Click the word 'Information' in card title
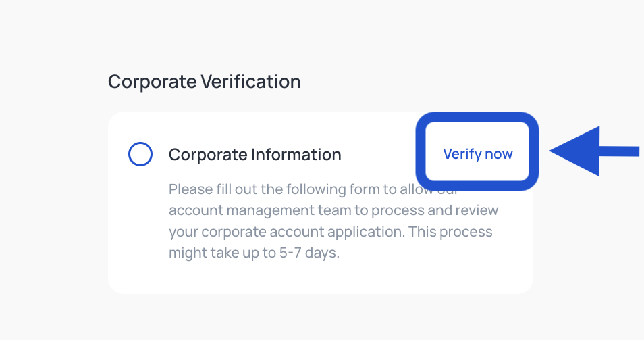644x340 pixels. (x=296, y=155)
